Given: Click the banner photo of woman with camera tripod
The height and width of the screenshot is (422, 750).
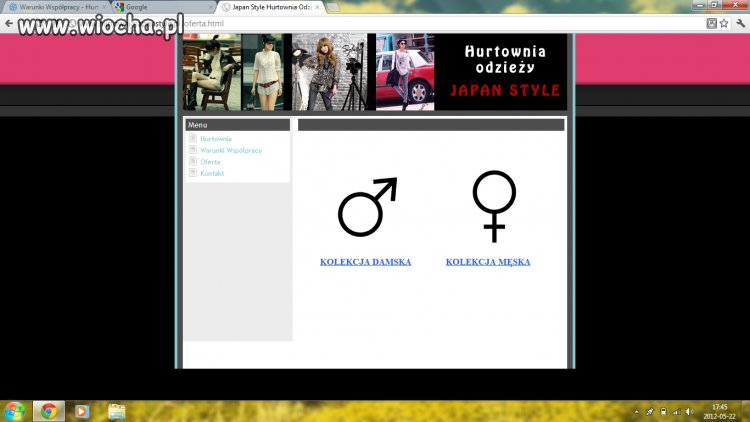Looking at the screenshot, I should pos(330,72).
